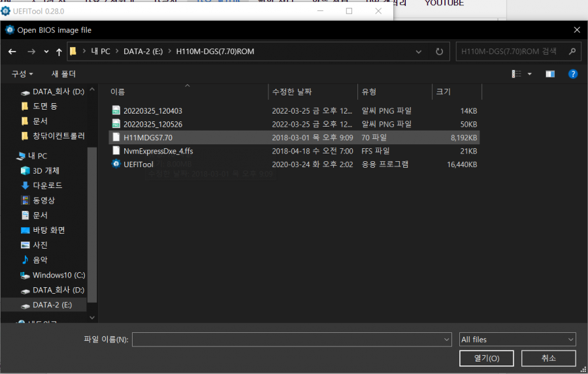The height and width of the screenshot is (374, 588).
Task: Go forward with the right arrow
Action: pyautogui.click(x=31, y=52)
